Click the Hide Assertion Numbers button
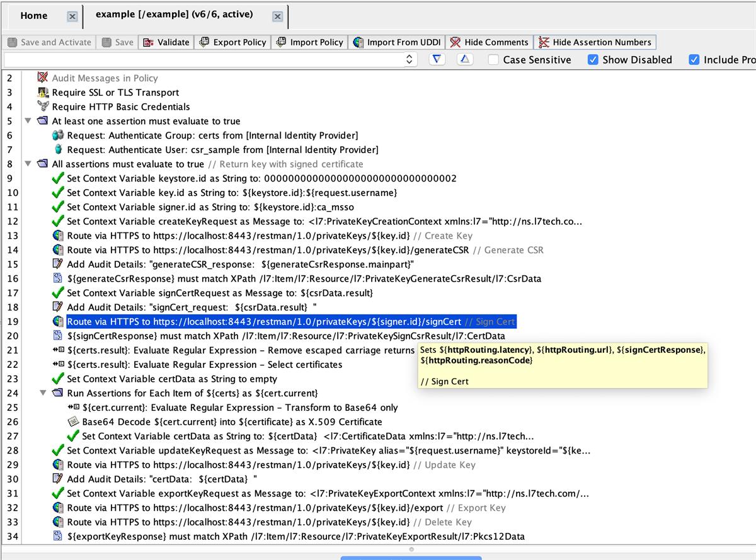Viewport: 756px width, 560px height. [x=595, y=42]
